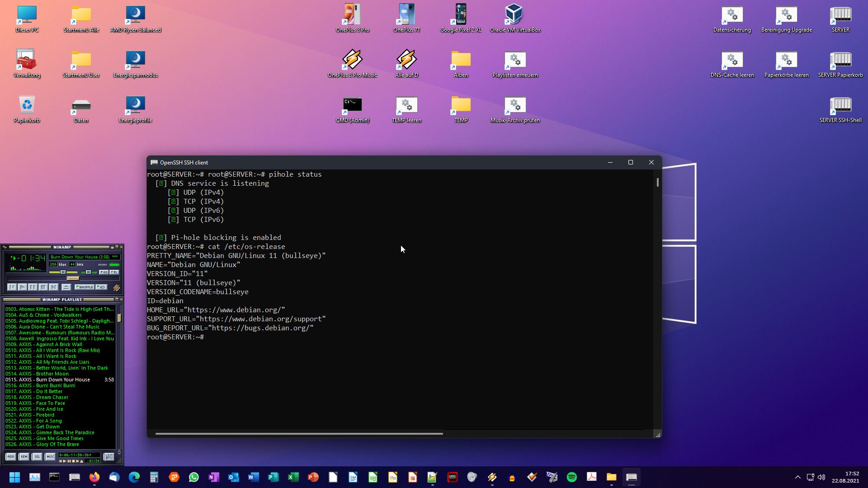
Task: Open the REM remove menu
Action: pos(24,457)
